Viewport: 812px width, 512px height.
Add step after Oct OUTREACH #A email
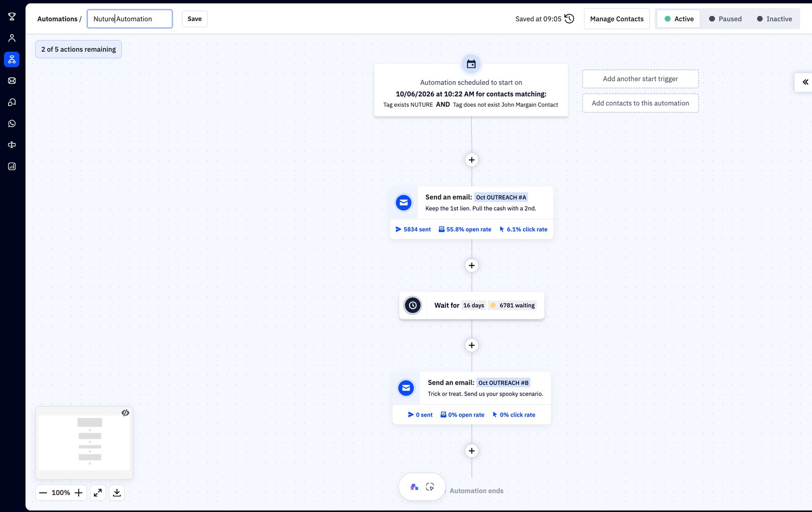tap(471, 266)
